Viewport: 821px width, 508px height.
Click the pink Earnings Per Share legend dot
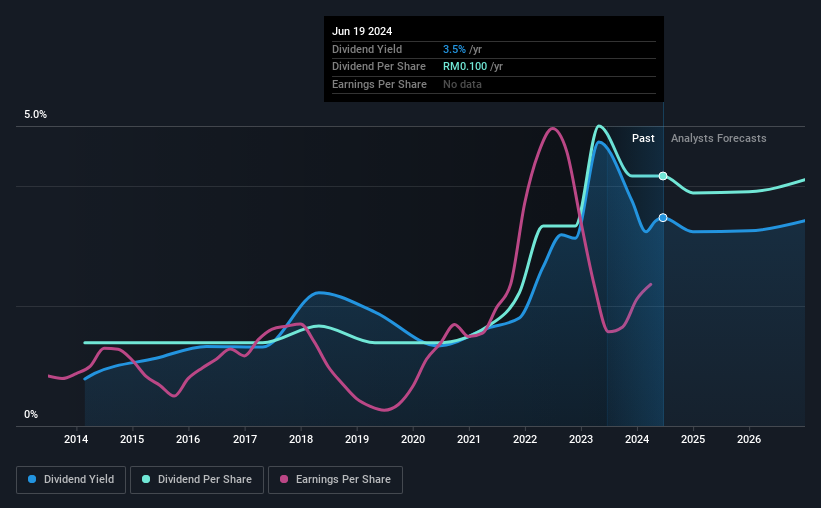(x=284, y=479)
